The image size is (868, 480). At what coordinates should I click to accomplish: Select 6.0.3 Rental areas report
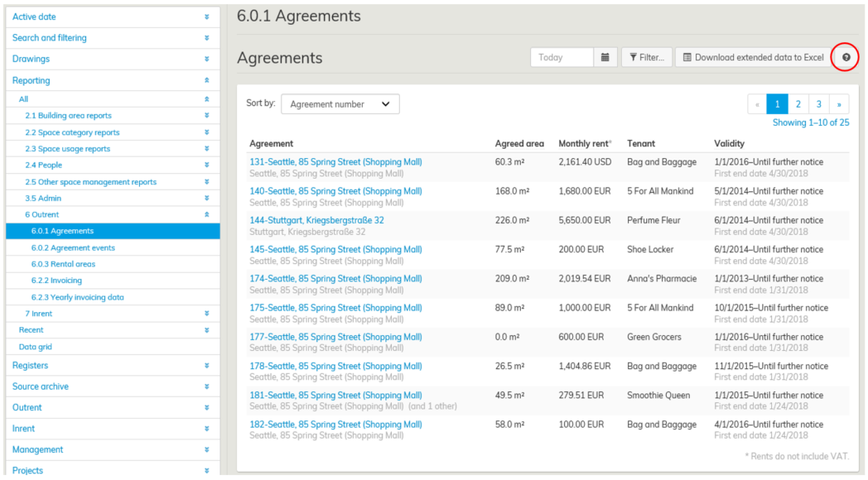pyautogui.click(x=63, y=264)
